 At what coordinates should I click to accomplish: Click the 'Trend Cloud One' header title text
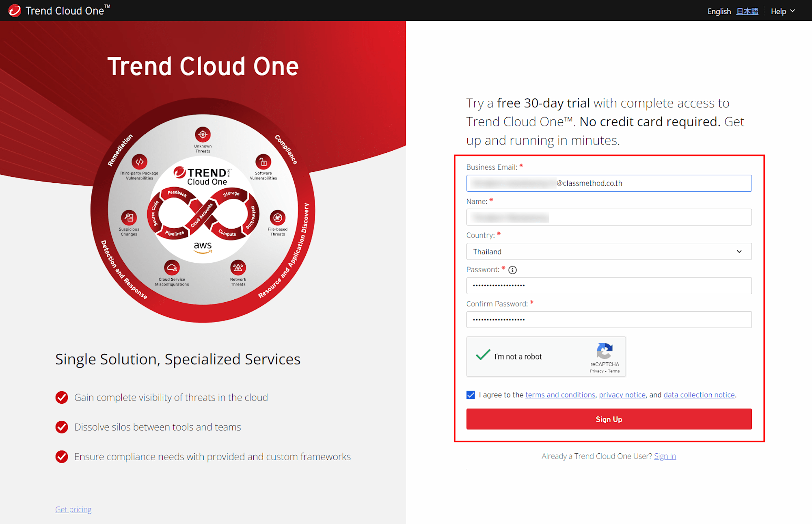coord(67,11)
